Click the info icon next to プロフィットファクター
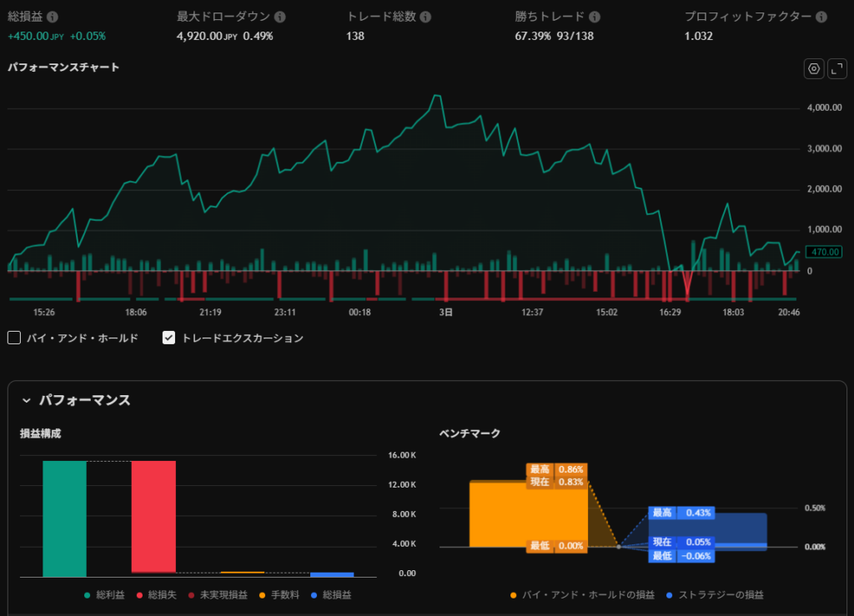Viewport: 854px width, 616px height. click(821, 17)
